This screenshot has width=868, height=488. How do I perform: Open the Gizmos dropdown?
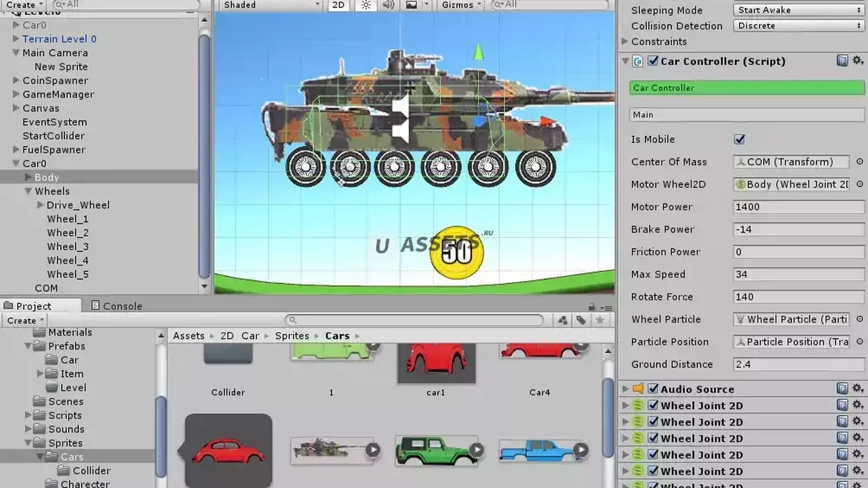coord(461,5)
